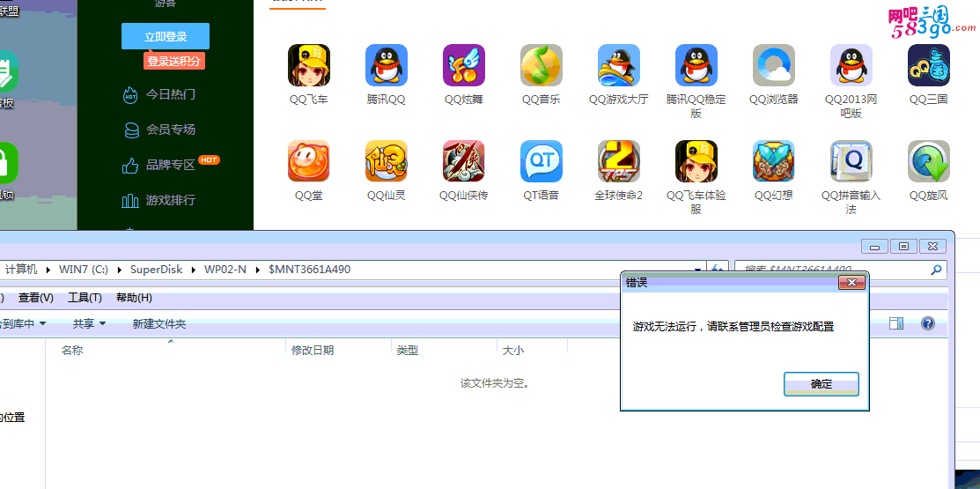Screen dimensions: 980x489
Task: Open the 全球使命2 game icon
Action: (619, 161)
